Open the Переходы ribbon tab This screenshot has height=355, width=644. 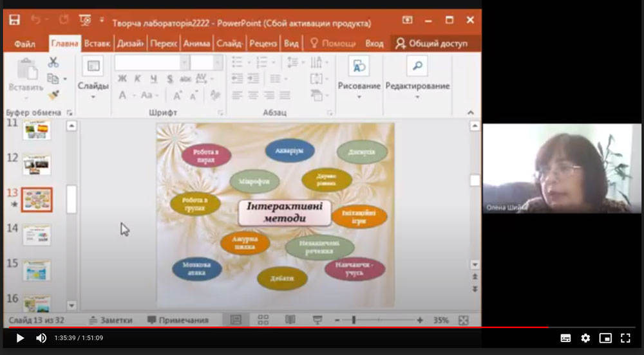[x=164, y=44]
